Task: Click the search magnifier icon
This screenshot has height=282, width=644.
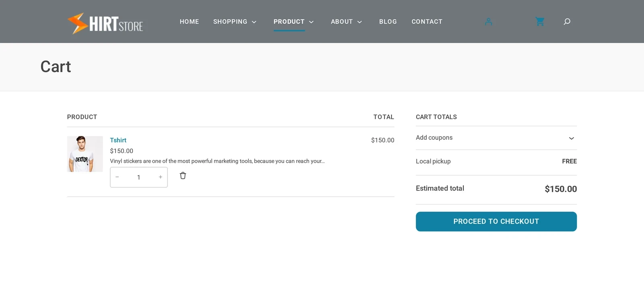Action: click(x=567, y=22)
